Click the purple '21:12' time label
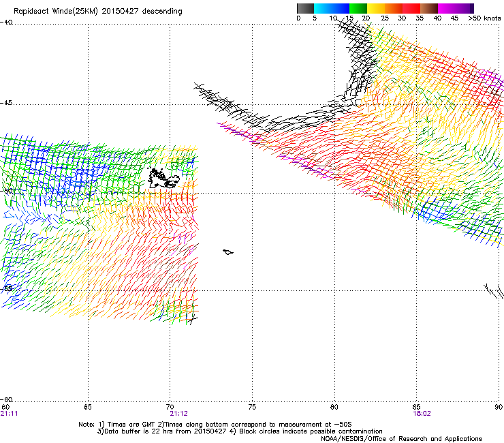The height and width of the screenshot is (443, 504). pos(178,414)
